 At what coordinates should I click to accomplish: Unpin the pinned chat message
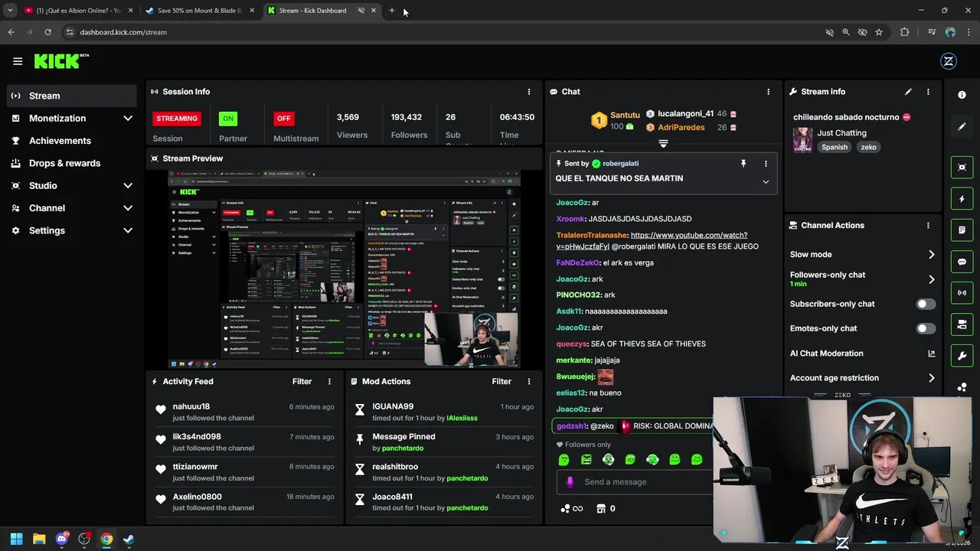point(743,164)
